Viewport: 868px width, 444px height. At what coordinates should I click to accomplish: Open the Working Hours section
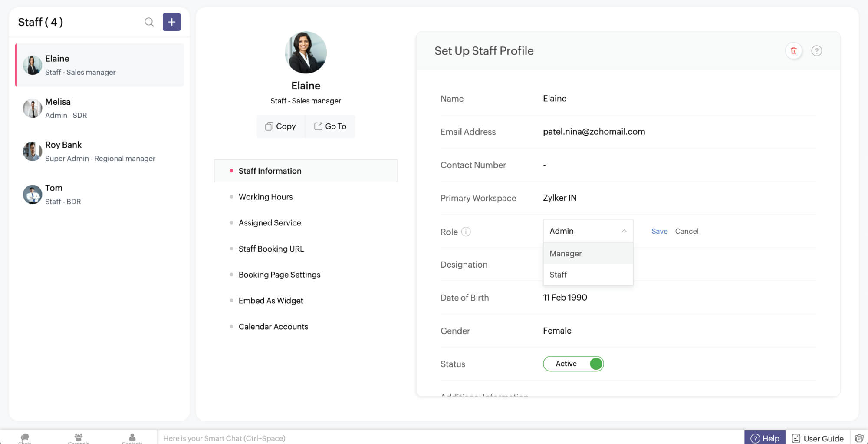tap(265, 197)
